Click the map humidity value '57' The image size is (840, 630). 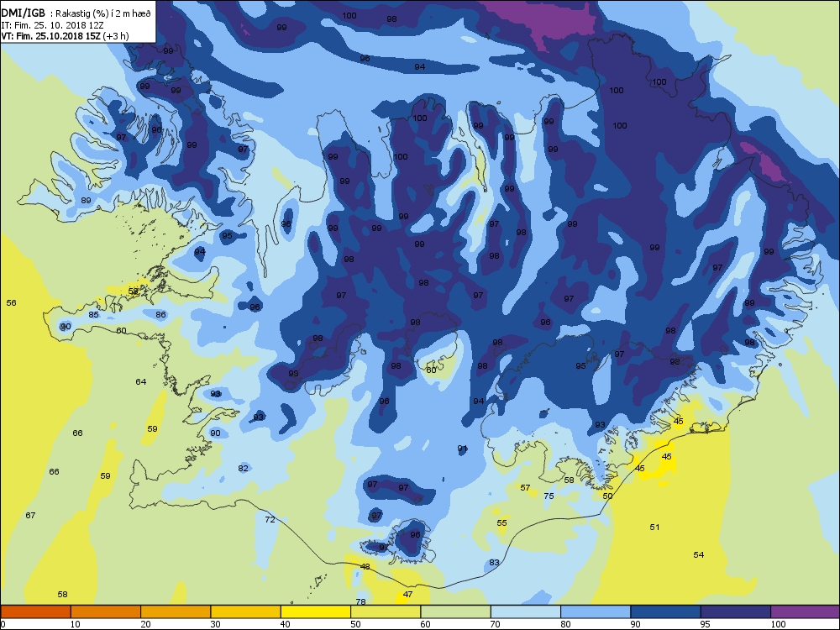(x=525, y=487)
